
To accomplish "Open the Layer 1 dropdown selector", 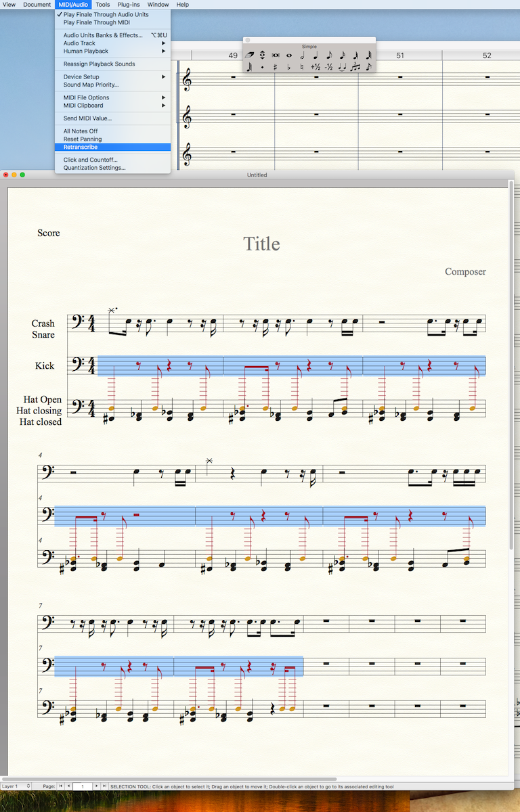I will (16, 786).
